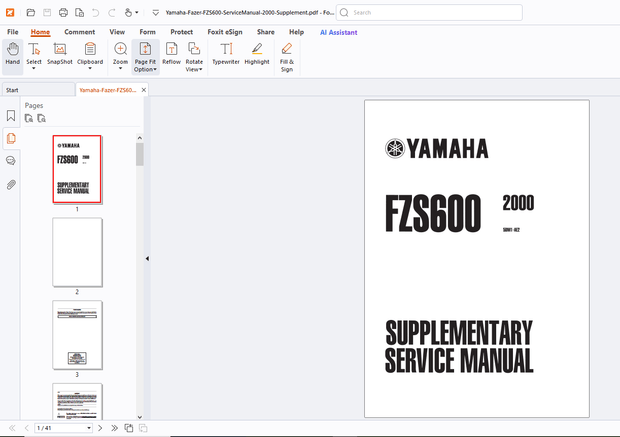Go to the previous page

(x=26, y=428)
